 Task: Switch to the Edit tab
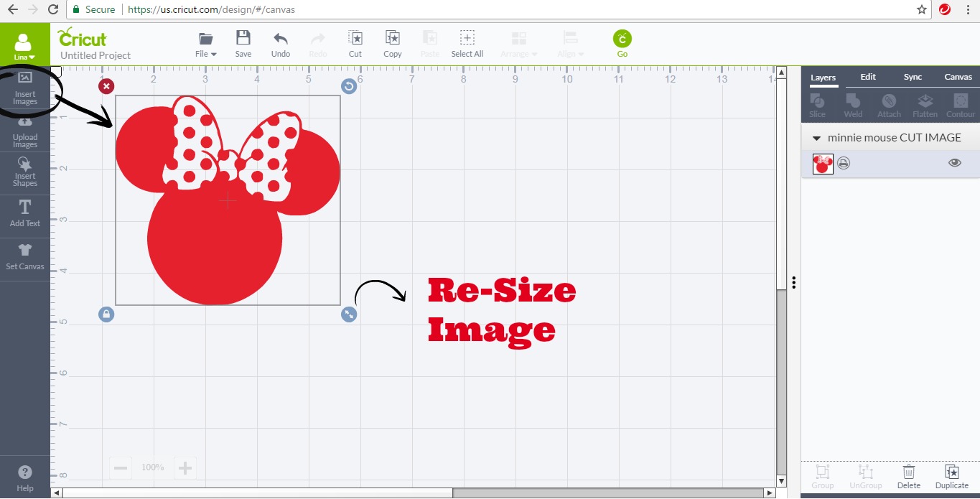click(x=868, y=78)
